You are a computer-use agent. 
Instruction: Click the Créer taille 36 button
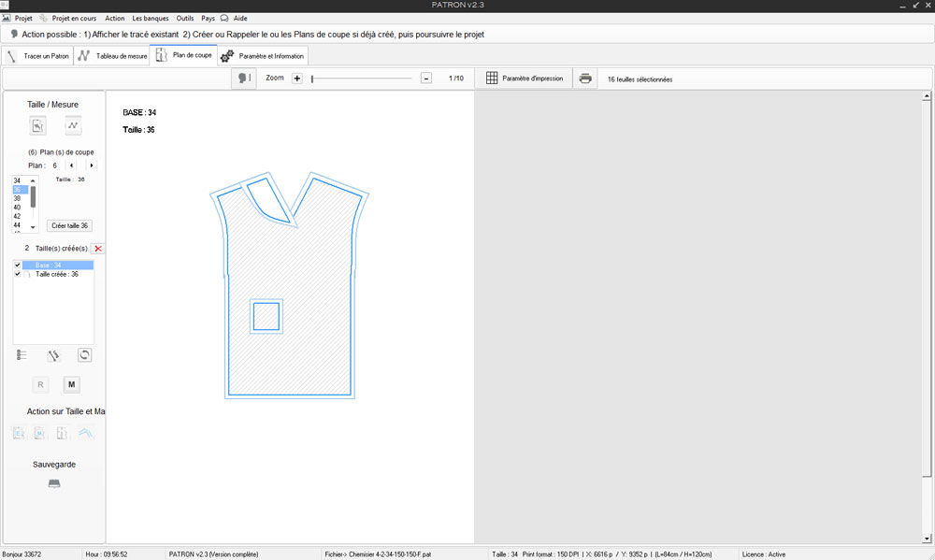70,225
